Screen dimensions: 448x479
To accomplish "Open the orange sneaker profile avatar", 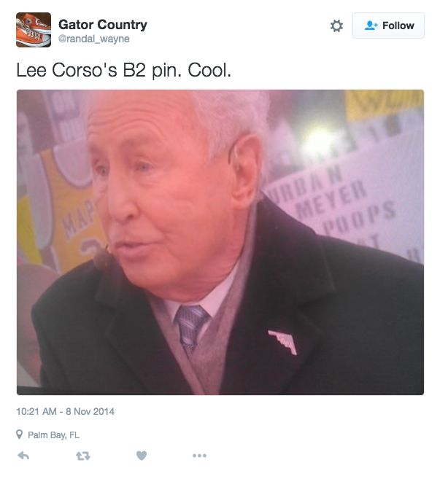I will point(34,30).
